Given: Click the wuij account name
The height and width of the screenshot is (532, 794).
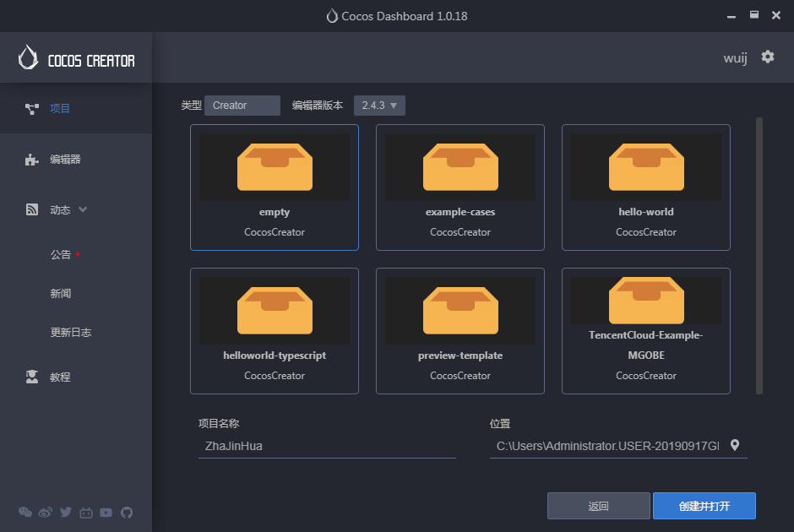Looking at the screenshot, I should click(x=735, y=57).
